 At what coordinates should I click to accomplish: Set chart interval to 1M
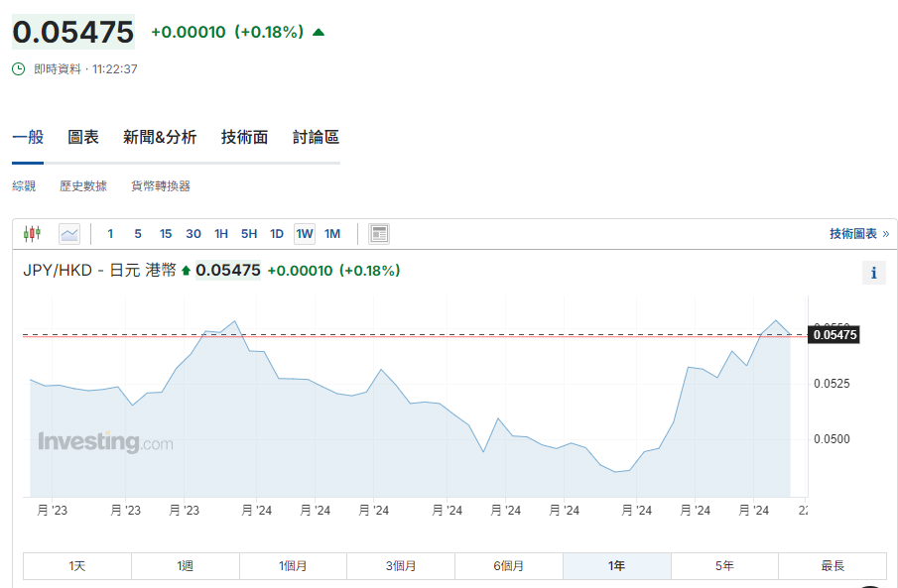(x=332, y=234)
